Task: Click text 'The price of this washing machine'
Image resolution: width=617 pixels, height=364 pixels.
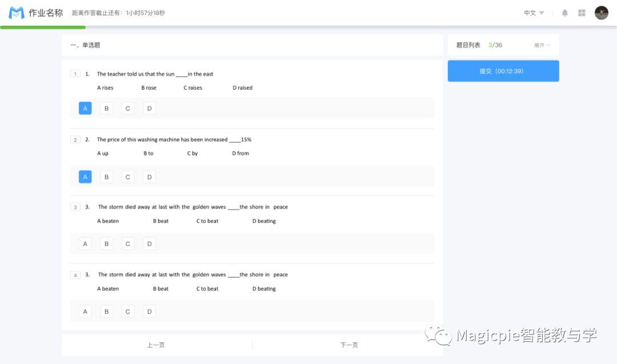Action: pos(138,139)
